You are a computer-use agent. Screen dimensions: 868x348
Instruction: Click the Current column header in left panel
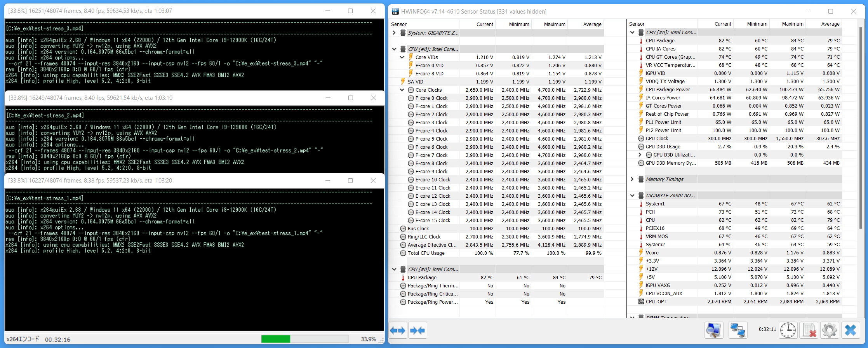pos(477,24)
